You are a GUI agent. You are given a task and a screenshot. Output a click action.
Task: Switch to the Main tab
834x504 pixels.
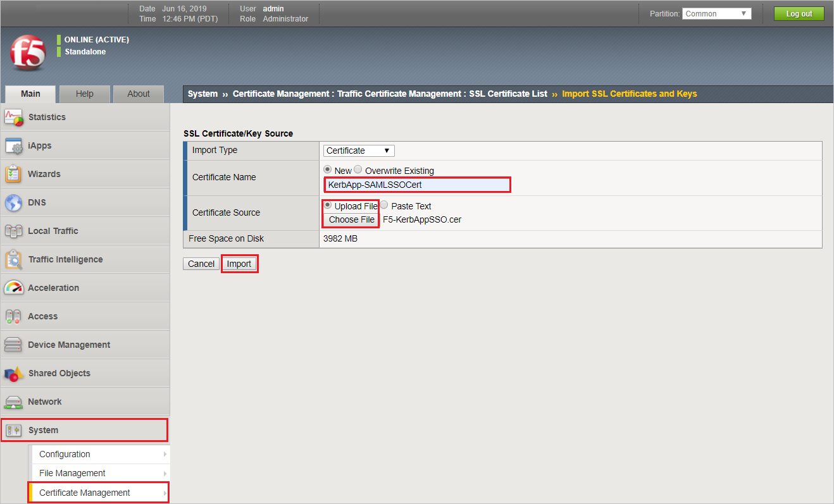[30, 94]
